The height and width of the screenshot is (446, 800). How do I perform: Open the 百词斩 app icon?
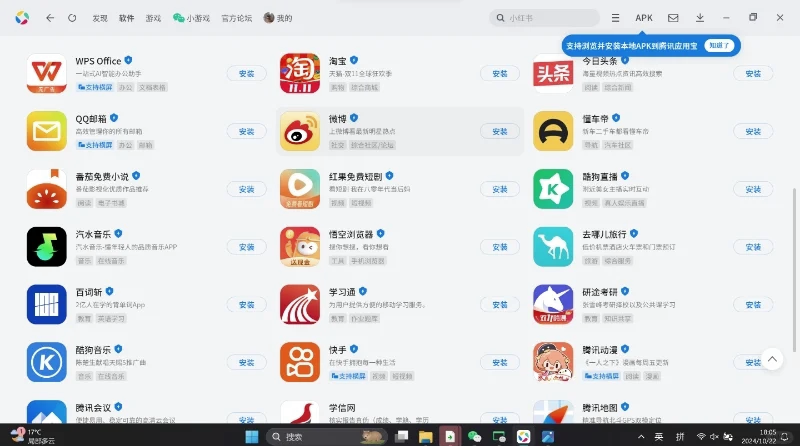pyautogui.click(x=46, y=305)
